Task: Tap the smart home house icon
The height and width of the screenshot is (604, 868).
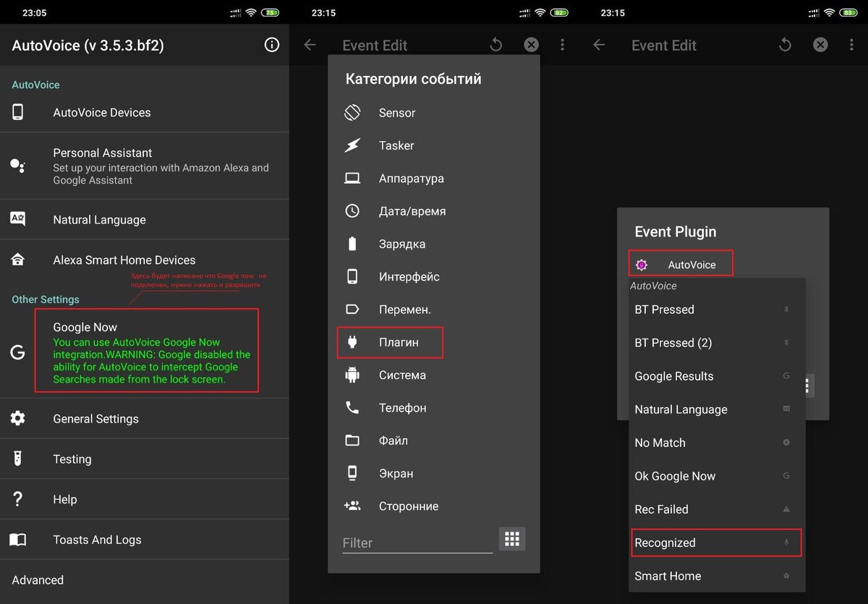Action: click(x=17, y=260)
